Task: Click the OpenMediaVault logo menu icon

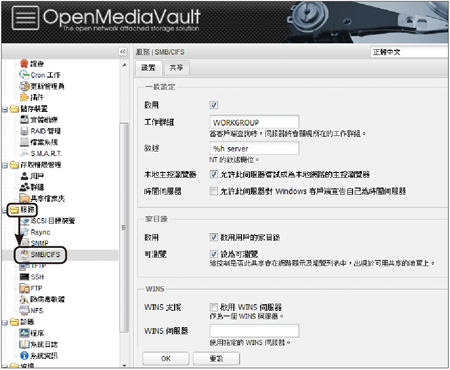Action: coord(25,18)
